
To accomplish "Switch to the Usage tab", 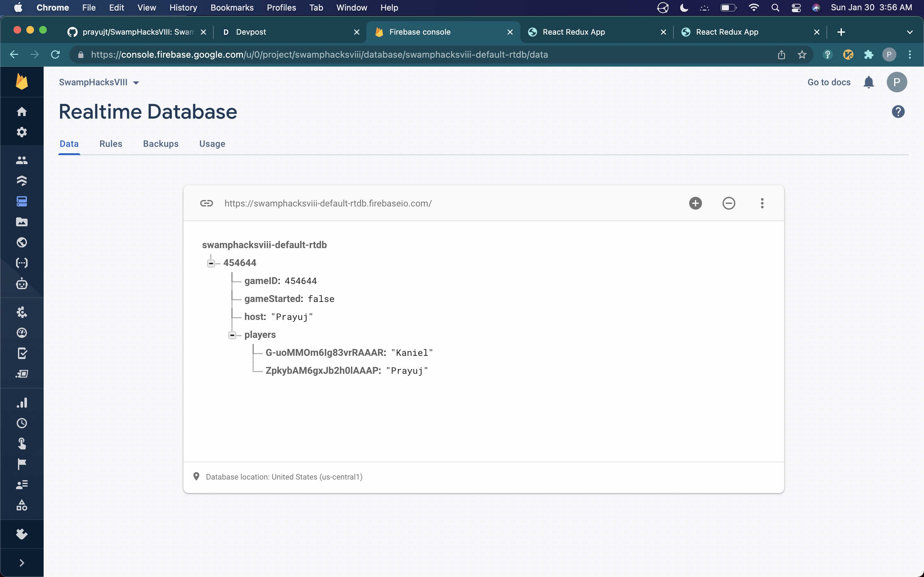I will coord(212,144).
